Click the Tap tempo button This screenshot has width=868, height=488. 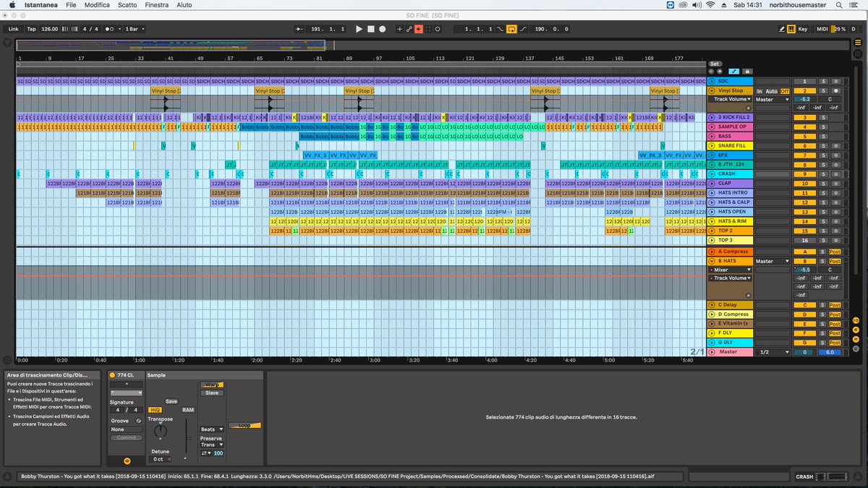tap(31, 29)
